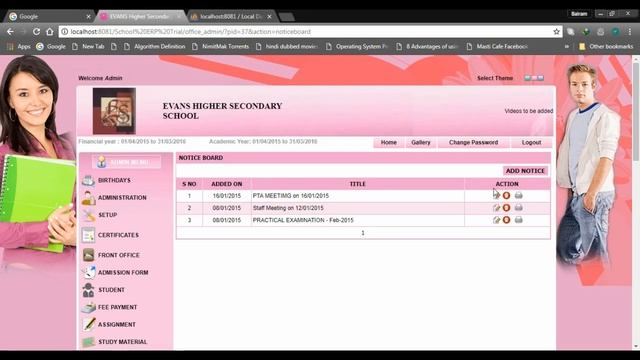Click the TITLE column header
Viewport: 640px width, 360px height.
[x=358, y=184]
